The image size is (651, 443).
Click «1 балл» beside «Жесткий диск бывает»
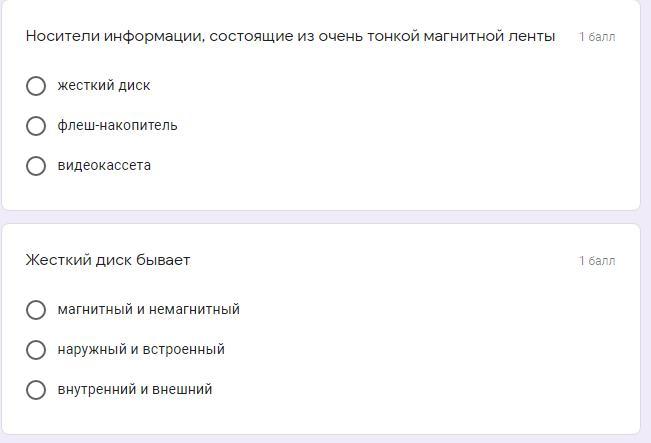[597, 261]
